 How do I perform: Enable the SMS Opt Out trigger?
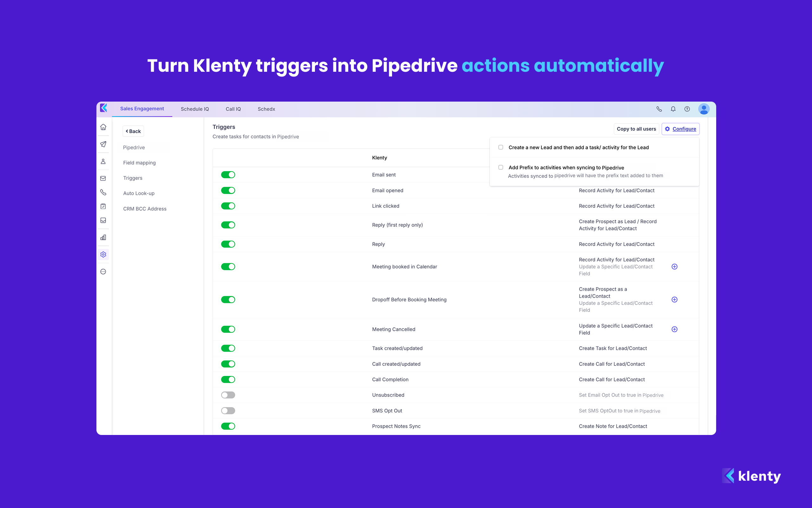(x=228, y=411)
